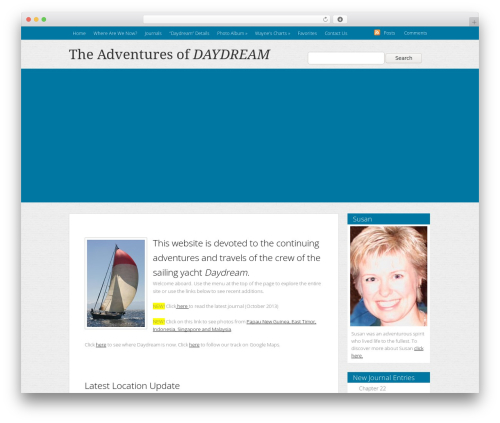Open 'Daydream' Details page
The height and width of the screenshot is (423, 500).
[189, 33]
